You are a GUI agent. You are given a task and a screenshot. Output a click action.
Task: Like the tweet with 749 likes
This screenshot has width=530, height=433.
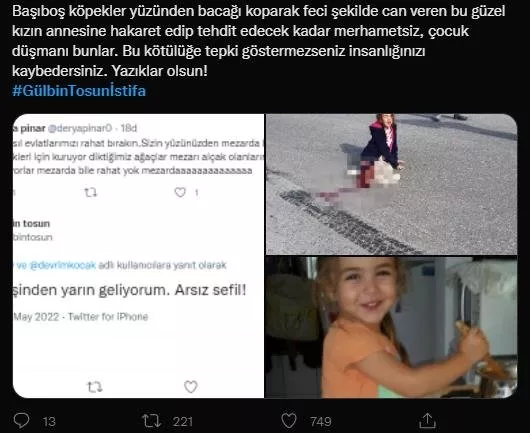coord(289,421)
